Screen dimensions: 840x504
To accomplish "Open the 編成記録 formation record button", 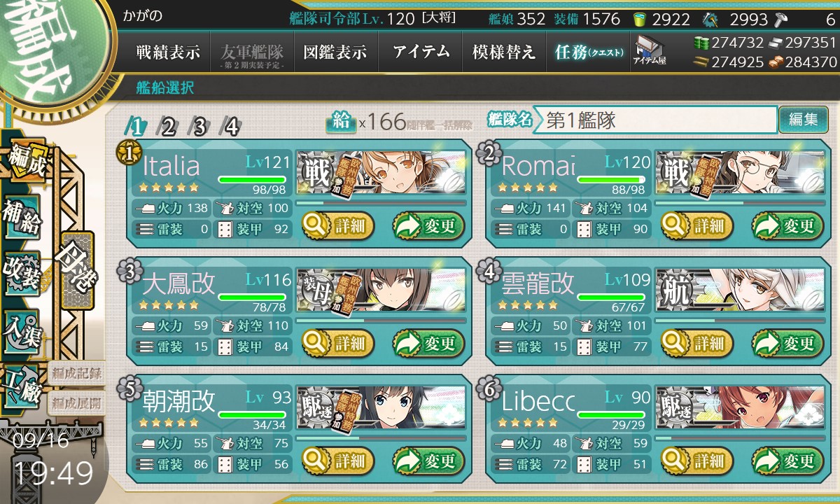I will coord(76,373).
